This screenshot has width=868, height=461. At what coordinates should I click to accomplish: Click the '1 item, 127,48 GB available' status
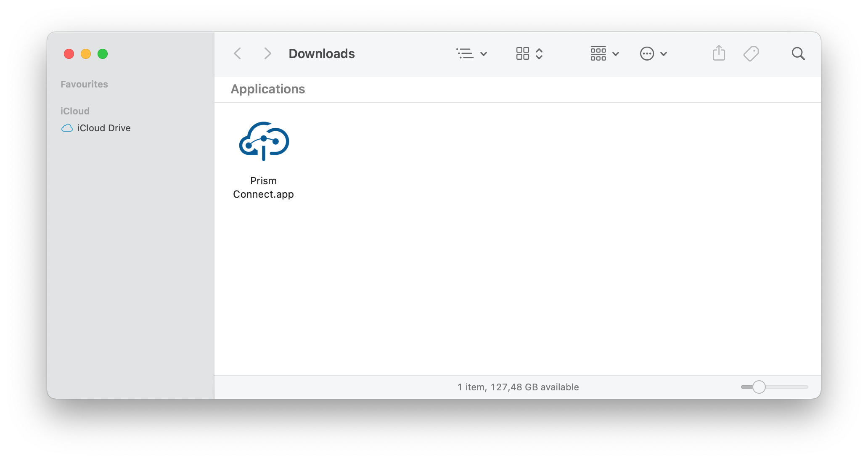(x=518, y=387)
